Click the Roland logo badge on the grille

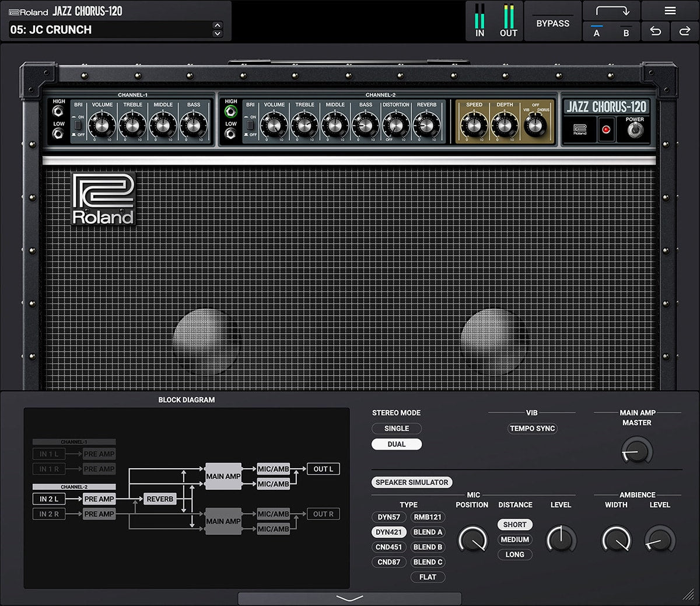[x=103, y=198]
